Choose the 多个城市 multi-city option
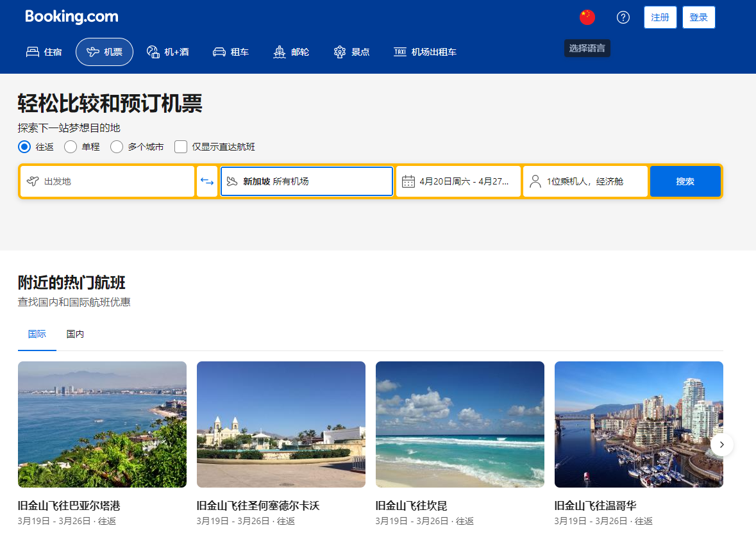 tap(117, 147)
